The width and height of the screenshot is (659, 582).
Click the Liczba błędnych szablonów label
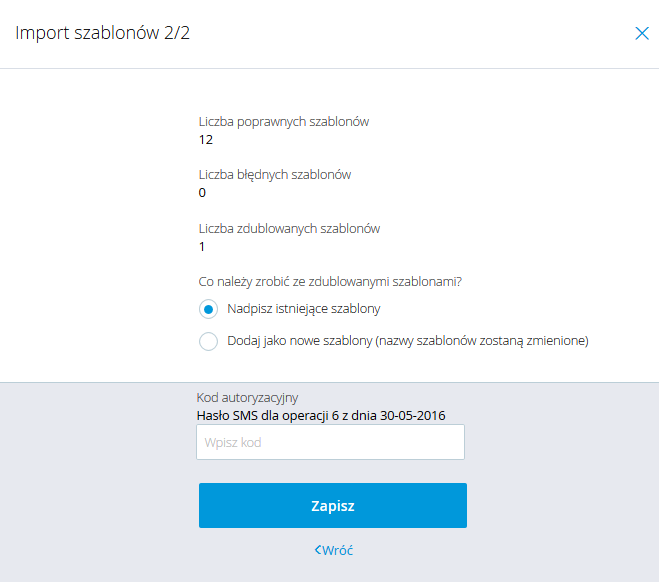tap(275, 175)
